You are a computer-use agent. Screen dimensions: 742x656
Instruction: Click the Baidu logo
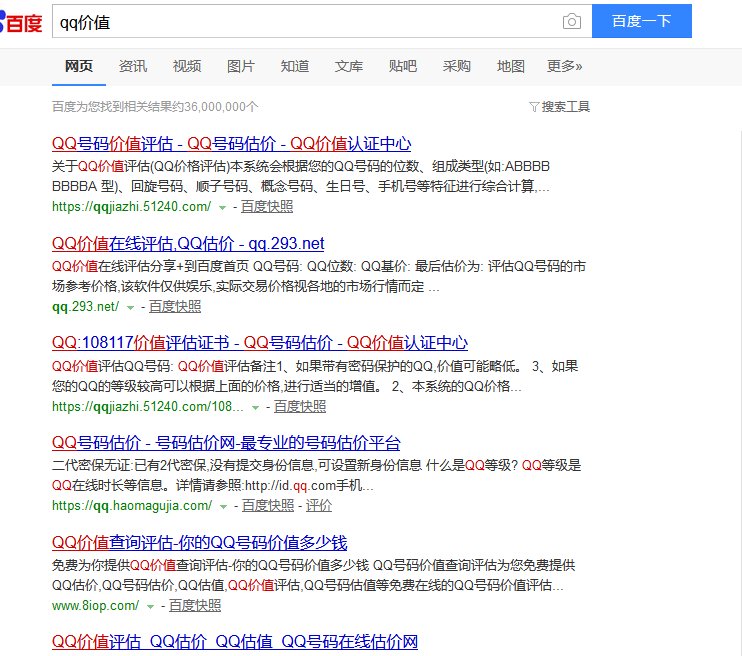click(21, 22)
